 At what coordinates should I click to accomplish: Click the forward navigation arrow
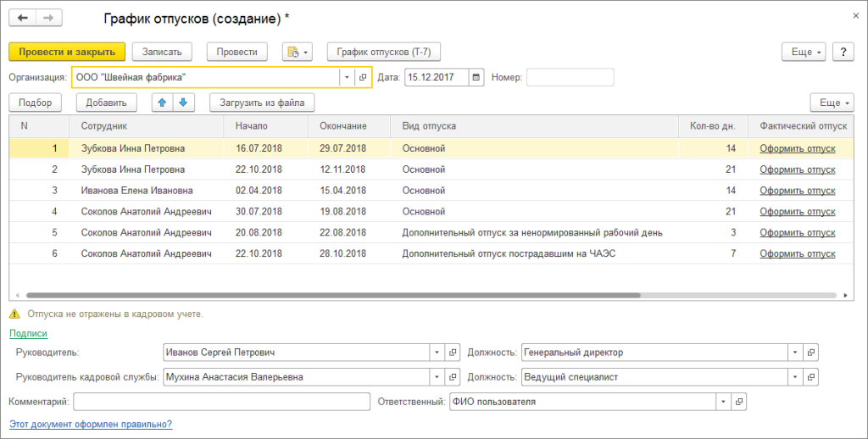click(x=48, y=18)
